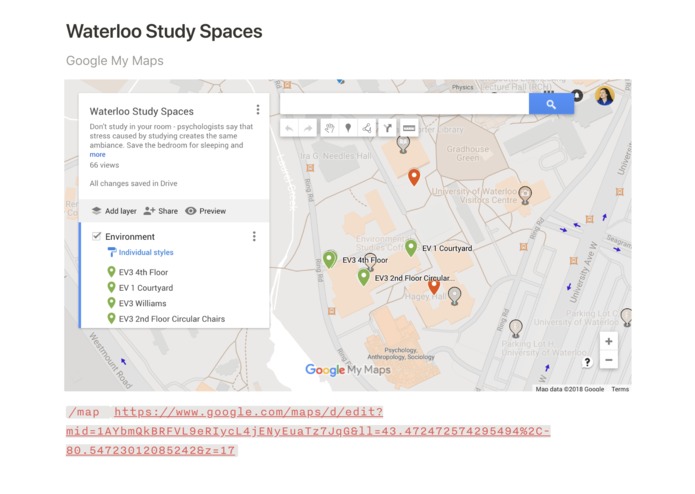Click into the map search field
The width and height of the screenshot is (695, 494).
[x=404, y=105]
